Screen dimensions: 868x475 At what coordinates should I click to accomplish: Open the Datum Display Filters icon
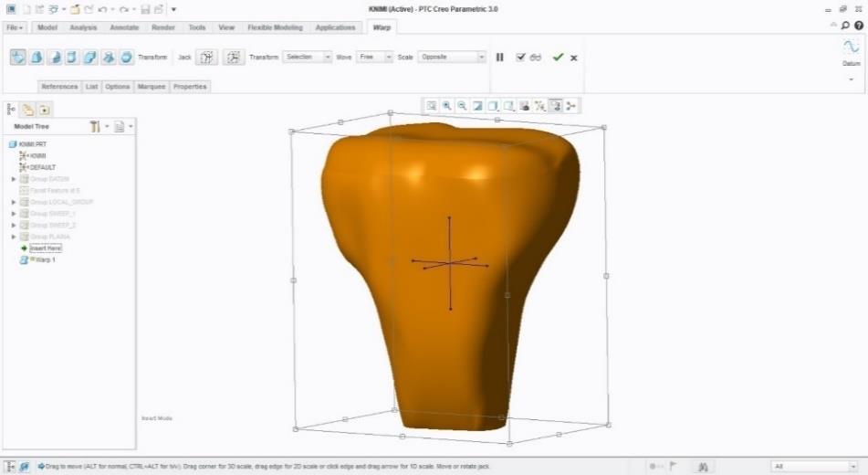tap(539, 105)
